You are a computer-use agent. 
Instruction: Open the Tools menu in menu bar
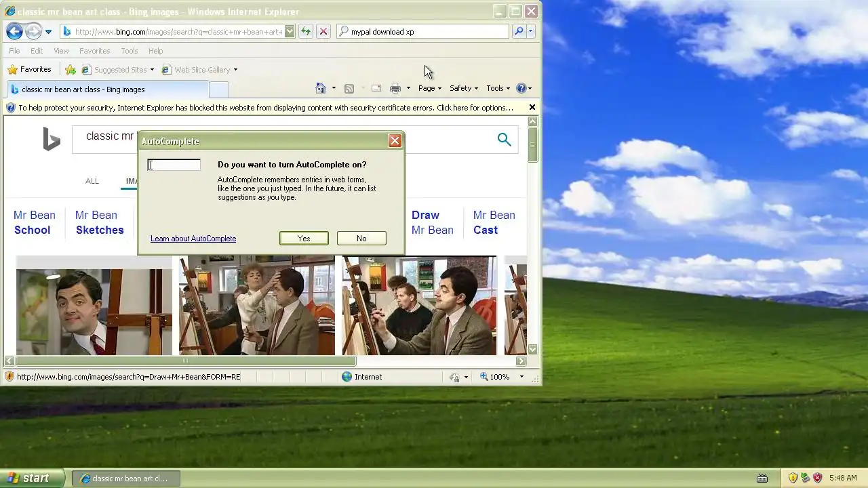point(129,51)
